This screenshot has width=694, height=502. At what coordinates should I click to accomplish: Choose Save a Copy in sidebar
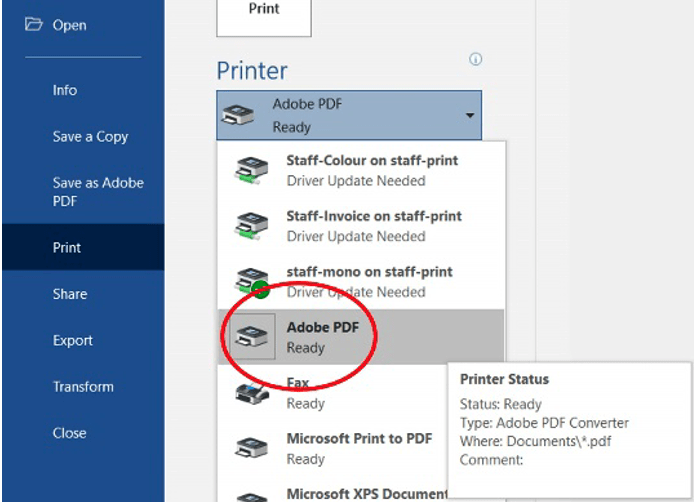[90, 137]
